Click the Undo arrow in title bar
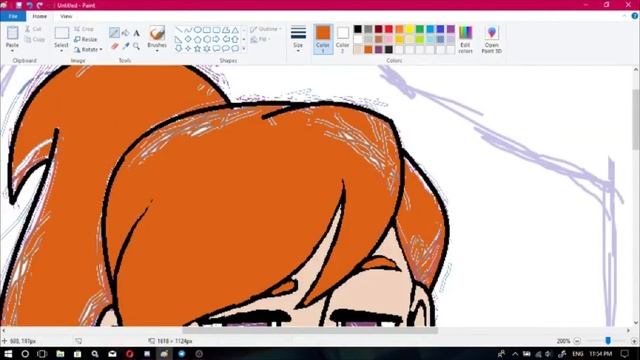This screenshot has width=640, height=360. point(30,5)
